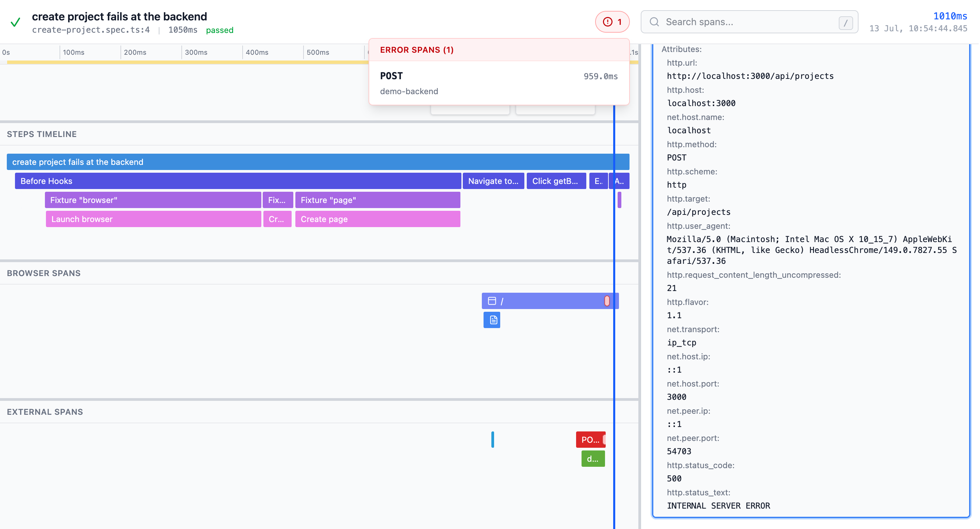Select the 'Fix...' fixture bar
This screenshot has height=529, width=980.
coord(277,200)
